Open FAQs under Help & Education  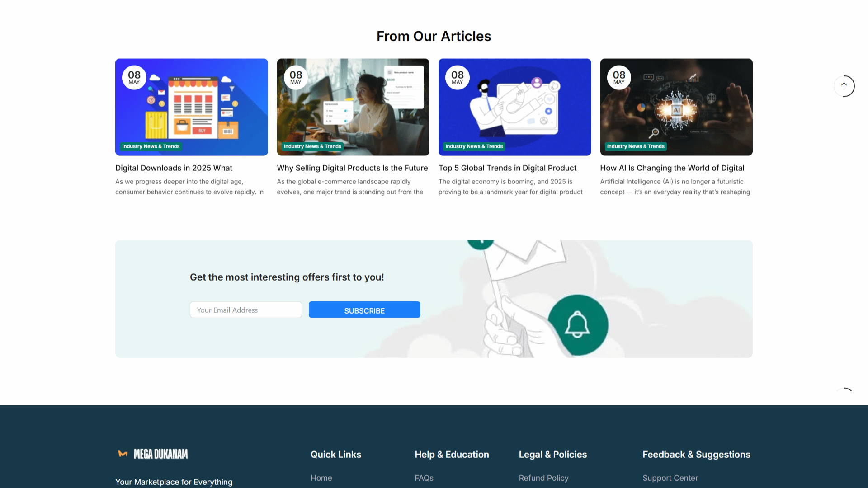(424, 478)
